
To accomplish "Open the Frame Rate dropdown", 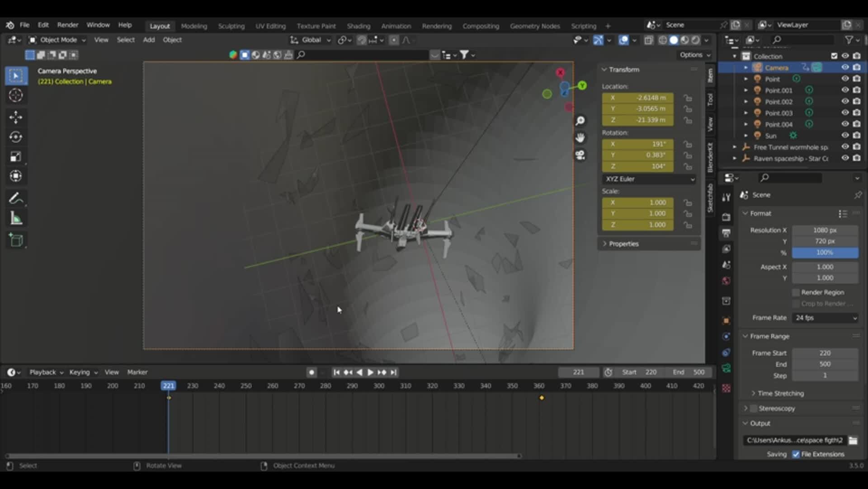I will 825,318.
